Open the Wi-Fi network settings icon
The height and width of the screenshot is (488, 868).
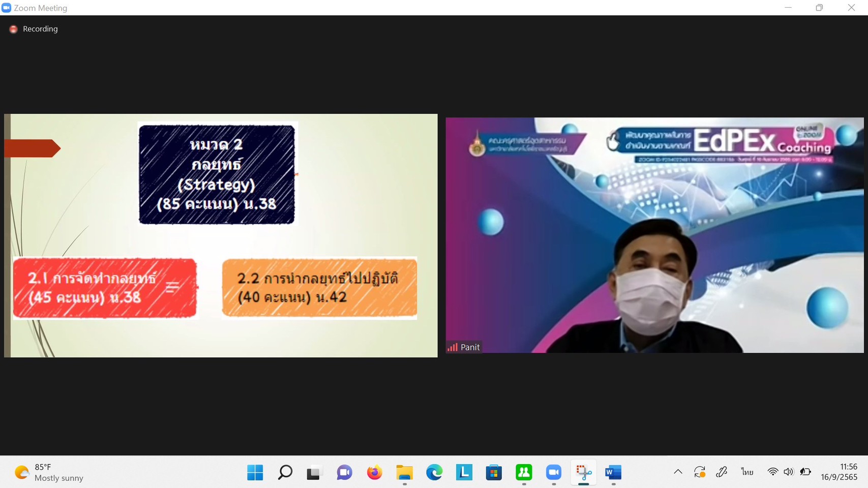coord(772,472)
